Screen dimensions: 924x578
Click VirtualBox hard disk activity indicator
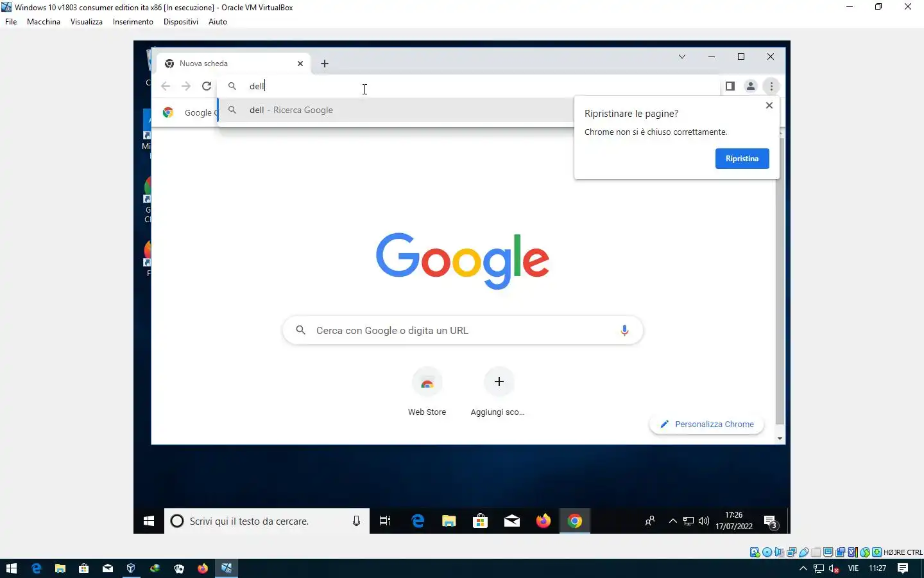click(755, 552)
